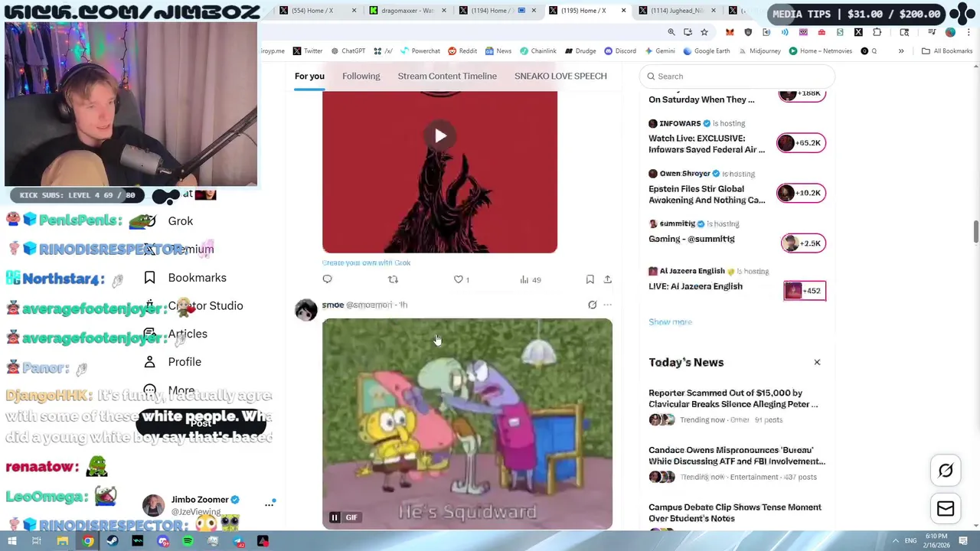980x551 pixels.
Task: Open Gemini bookmark
Action: click(660, 51)
